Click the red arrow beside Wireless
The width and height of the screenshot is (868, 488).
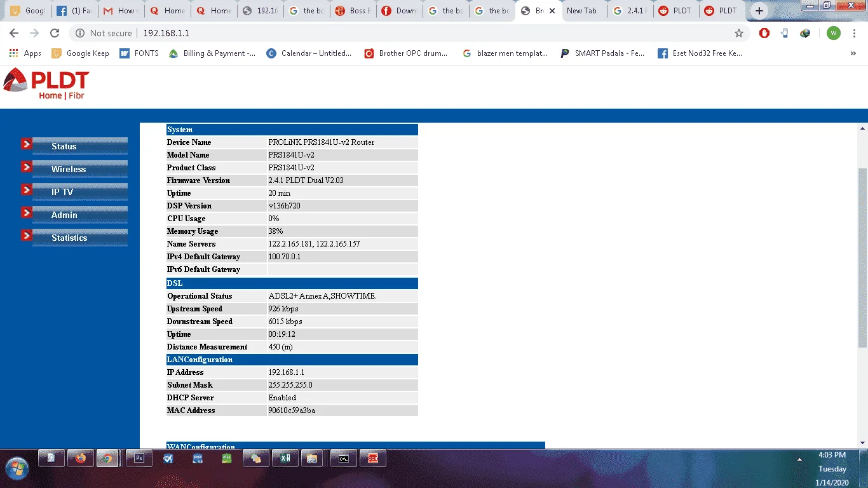coord(26,167)
